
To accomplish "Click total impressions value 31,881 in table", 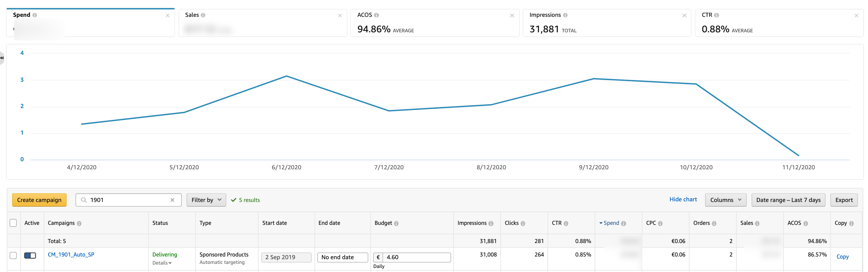I will 488,241.
